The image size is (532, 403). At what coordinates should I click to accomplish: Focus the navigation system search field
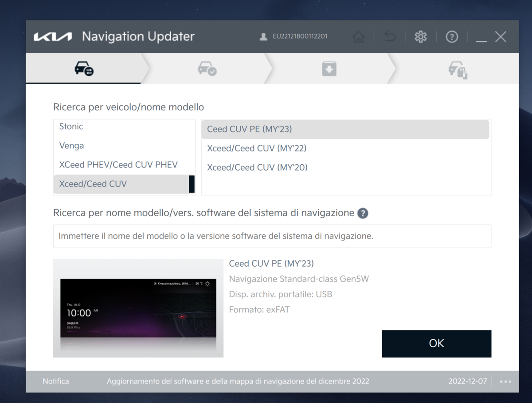coord(272,236)
